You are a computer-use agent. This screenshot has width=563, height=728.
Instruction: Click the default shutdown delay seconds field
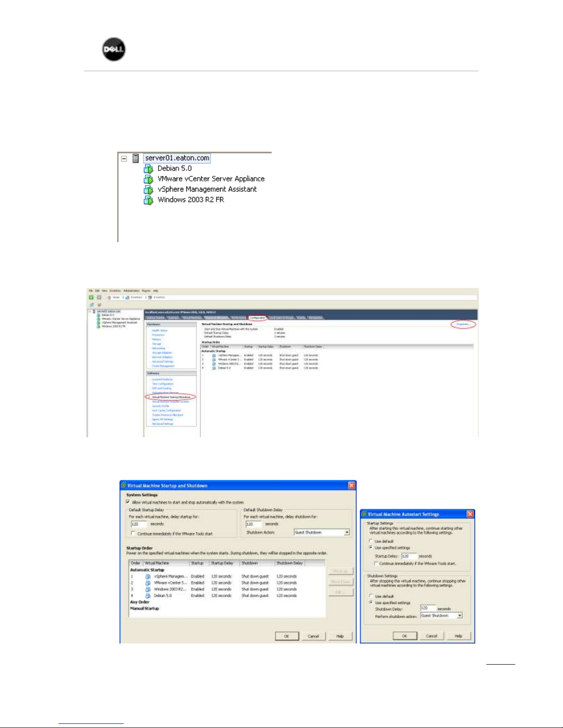(x=254, y=524)
